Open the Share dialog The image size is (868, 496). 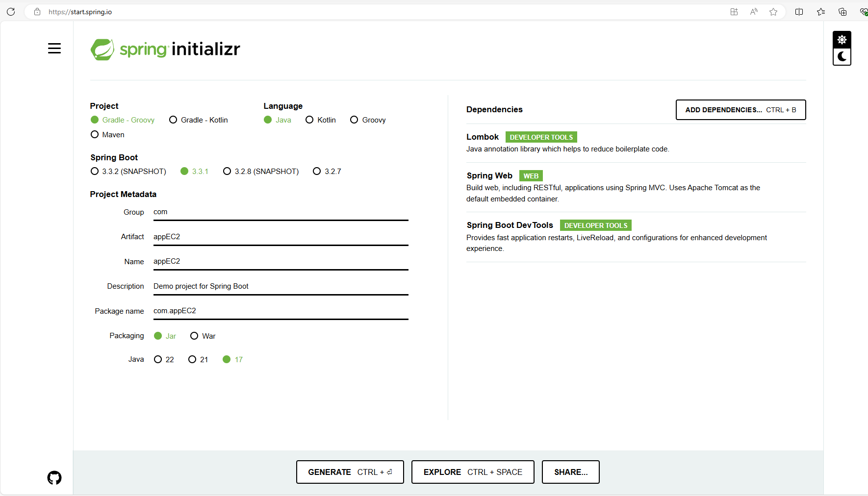(x=571, y=472)
